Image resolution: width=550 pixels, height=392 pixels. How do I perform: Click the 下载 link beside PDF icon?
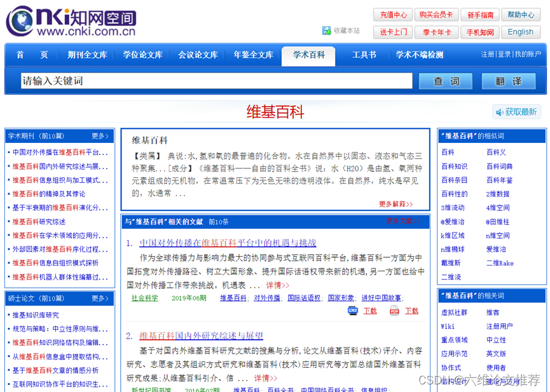pos(411,311)
